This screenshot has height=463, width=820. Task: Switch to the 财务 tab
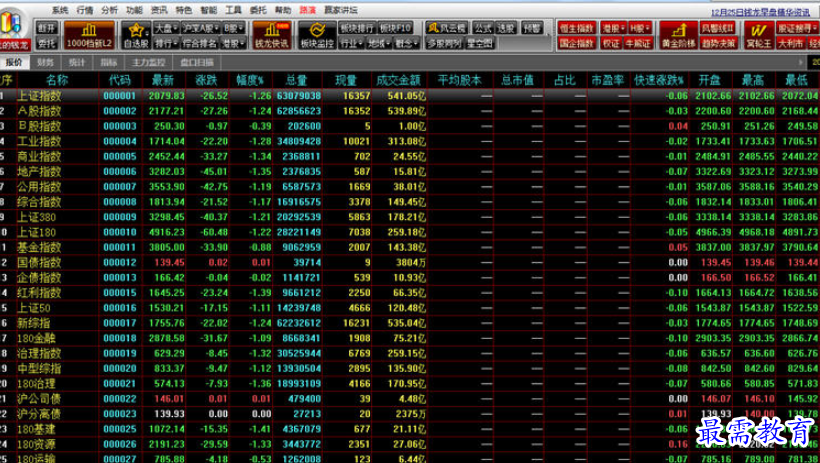coord(45,63)
